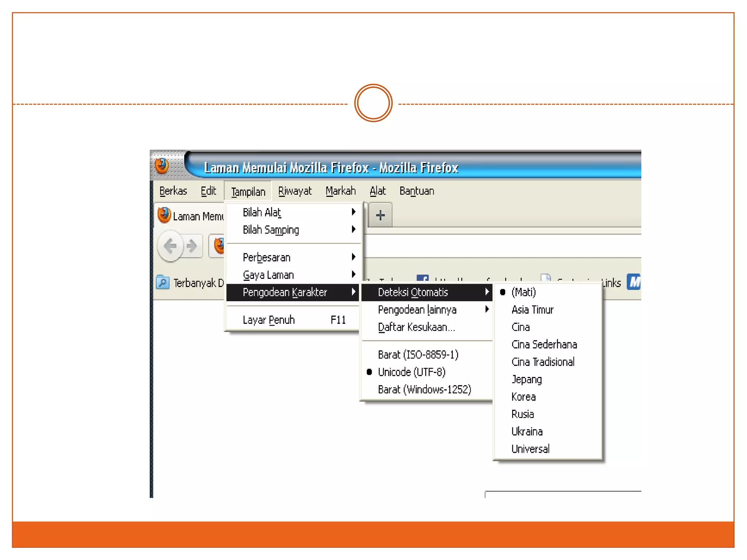The height and width of the screenshot is (560, 747).
Task: Click the new tab plus button
Action: [380, 215]
